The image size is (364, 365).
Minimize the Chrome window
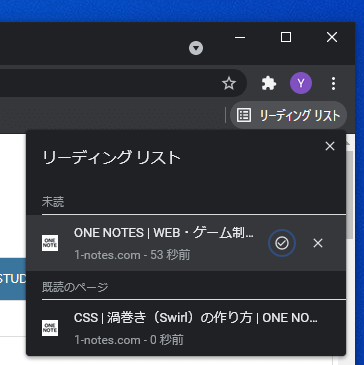[240, 37]
